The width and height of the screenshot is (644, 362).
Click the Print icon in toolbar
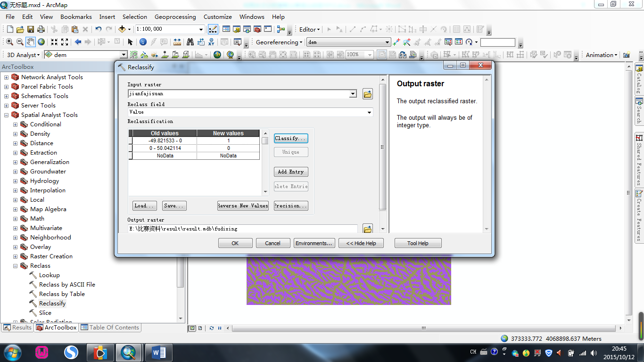click(41, 29)
